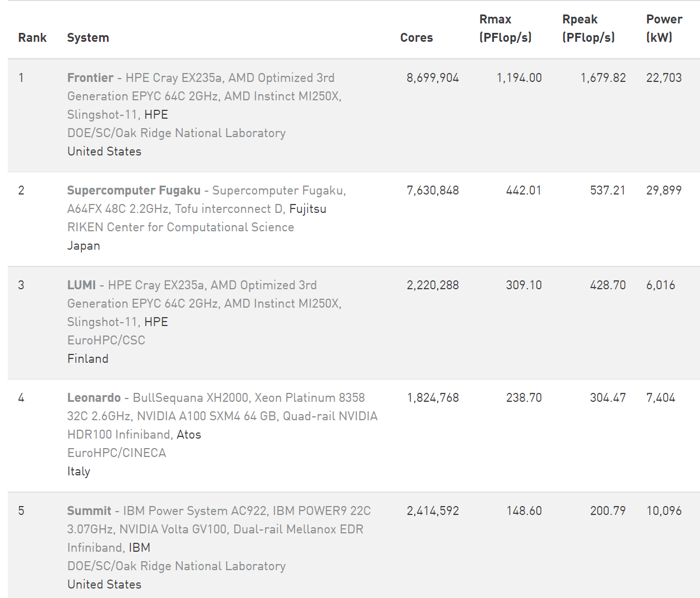Click the System column header
Viewport: 700px width, 598px height.
88,38
